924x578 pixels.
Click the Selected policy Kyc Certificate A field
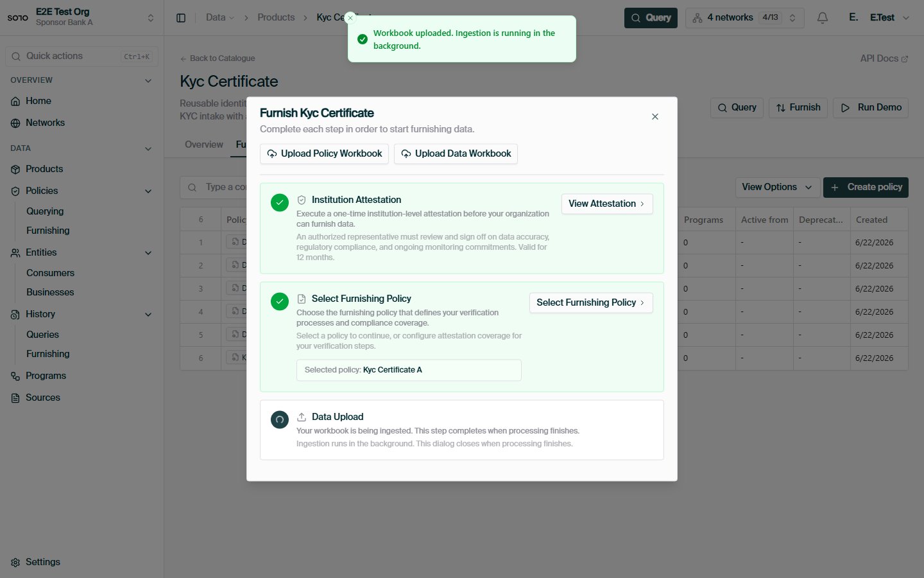(409, 370)
